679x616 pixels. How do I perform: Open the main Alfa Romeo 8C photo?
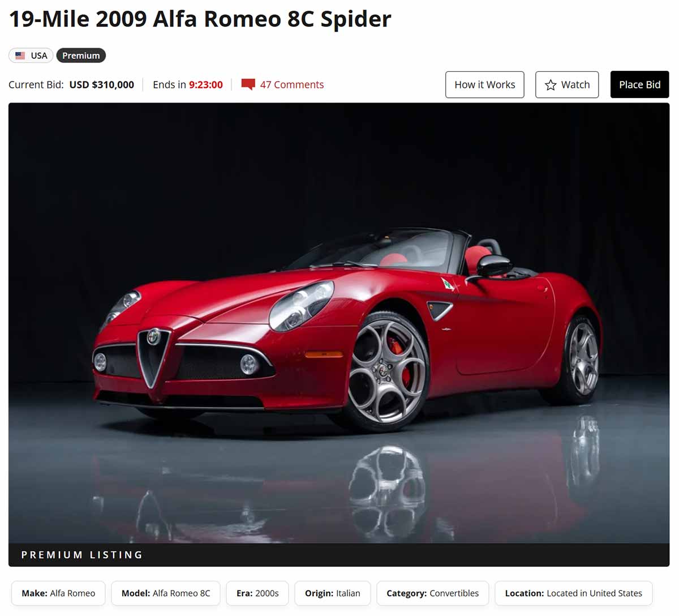pos(339,323)
